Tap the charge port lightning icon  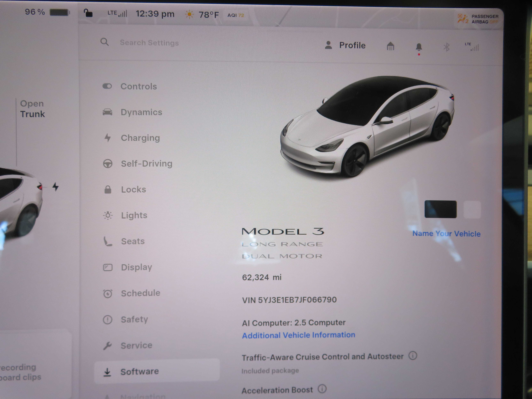pyautogui.click(x=56, y=187)
